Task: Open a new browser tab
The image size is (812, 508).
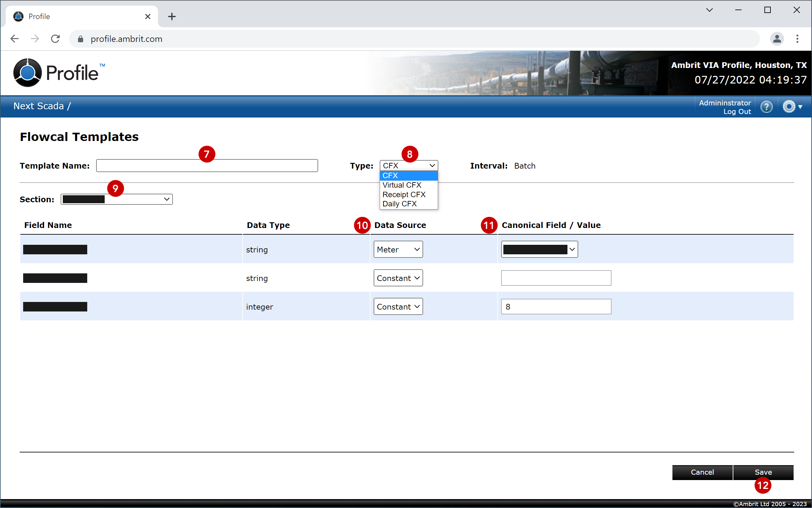Action: [x=172, y=17]
